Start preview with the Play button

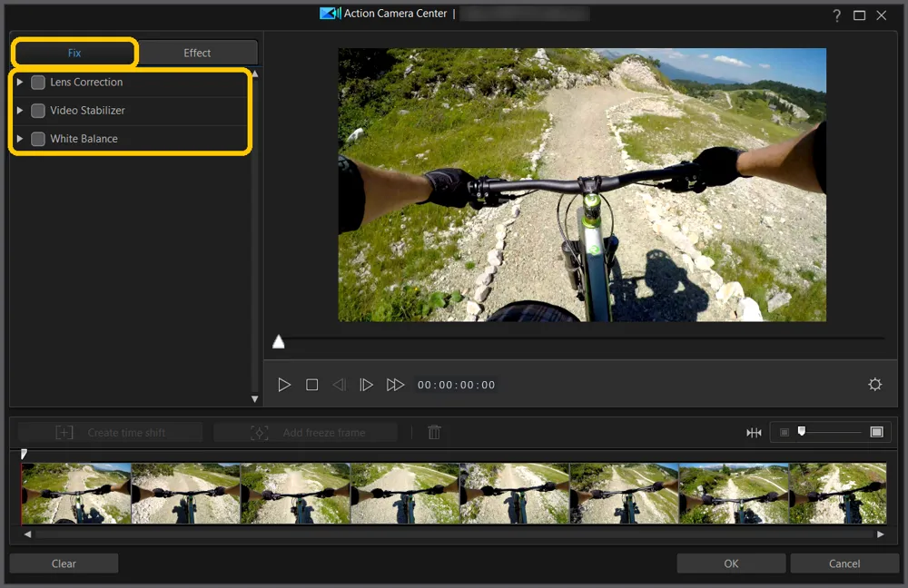(x=283, y=385)
